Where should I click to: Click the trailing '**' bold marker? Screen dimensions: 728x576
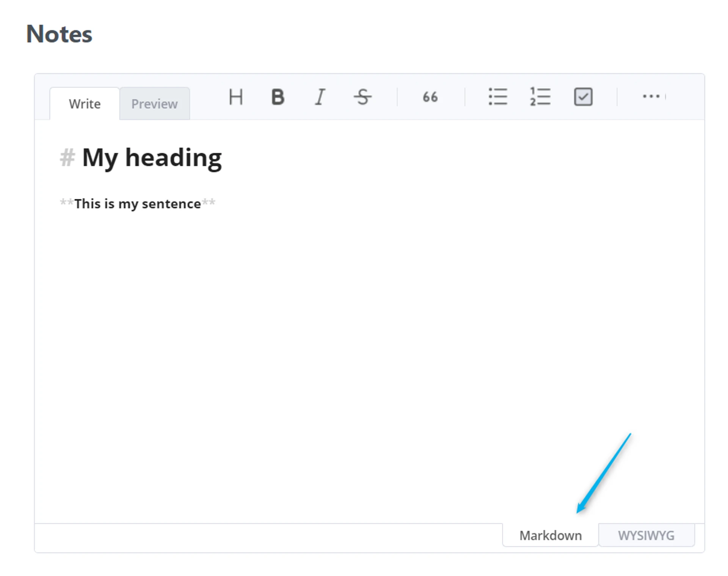pos(208,203)
